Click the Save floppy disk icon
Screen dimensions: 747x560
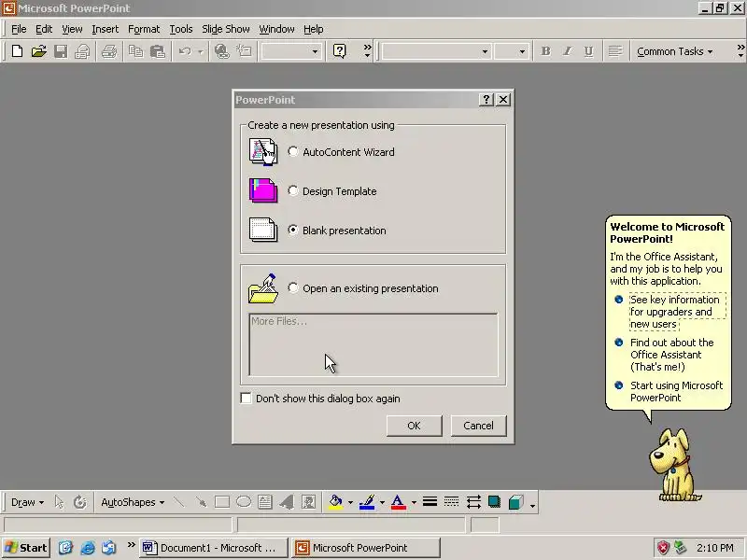(x=61, y=51)
